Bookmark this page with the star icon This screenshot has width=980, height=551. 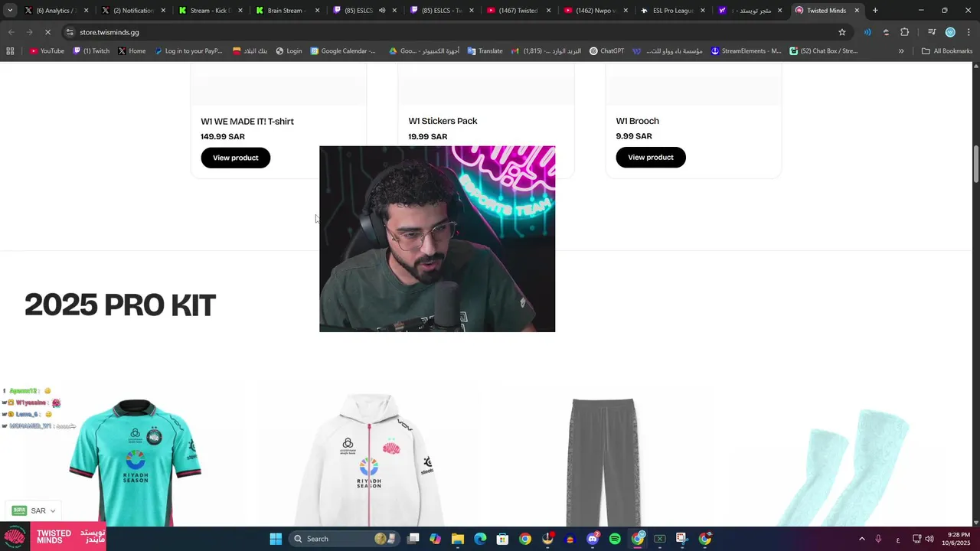click(842, 32)
